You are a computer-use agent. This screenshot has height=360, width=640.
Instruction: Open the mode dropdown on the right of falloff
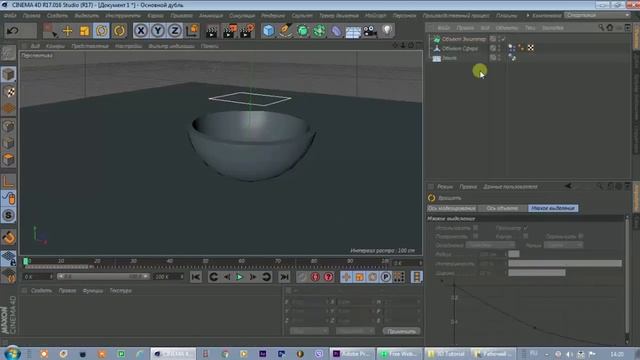point(564,245)
